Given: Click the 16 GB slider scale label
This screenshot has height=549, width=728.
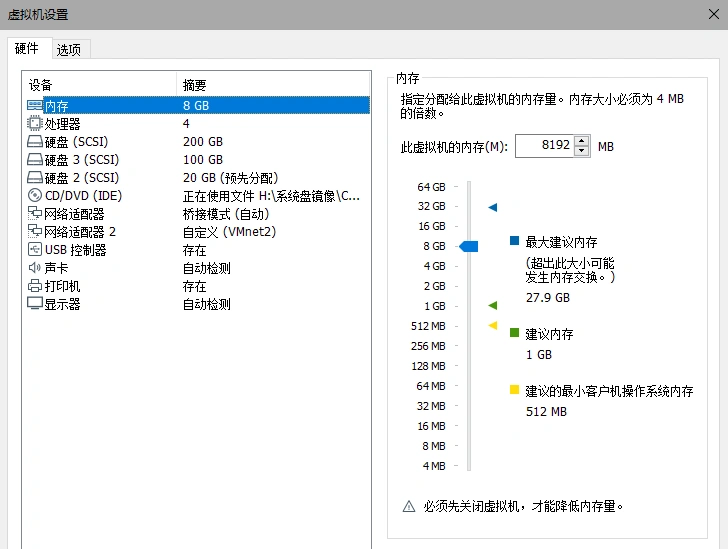Looking at the screenshot, I should point(431,226).
